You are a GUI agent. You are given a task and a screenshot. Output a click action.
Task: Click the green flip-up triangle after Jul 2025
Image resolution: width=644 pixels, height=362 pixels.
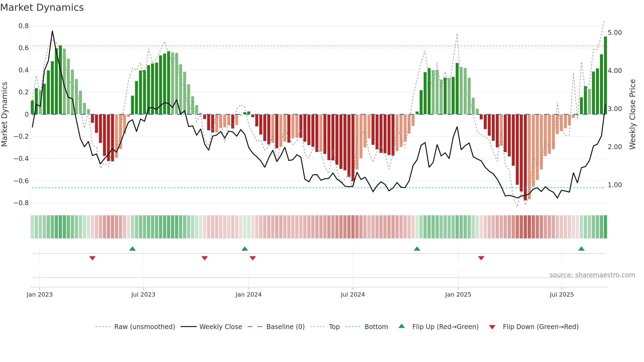pos(581,249)
